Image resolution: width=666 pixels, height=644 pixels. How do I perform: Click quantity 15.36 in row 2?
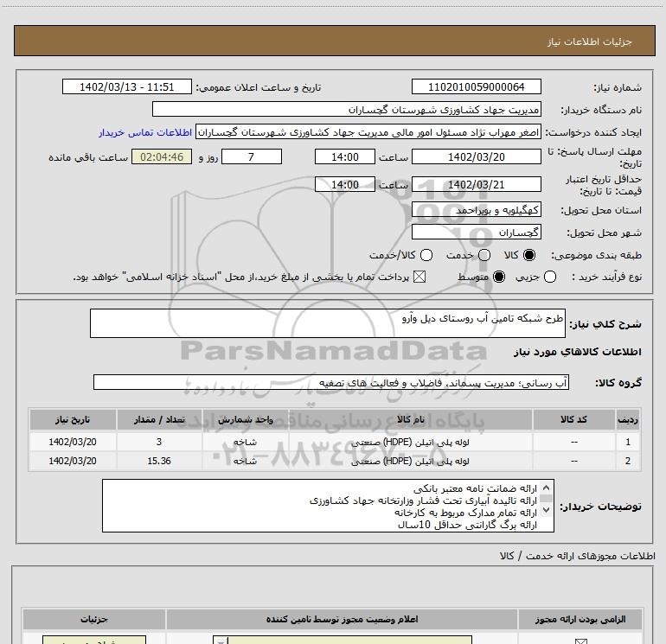pyautogui.click(x=159, y=461)
